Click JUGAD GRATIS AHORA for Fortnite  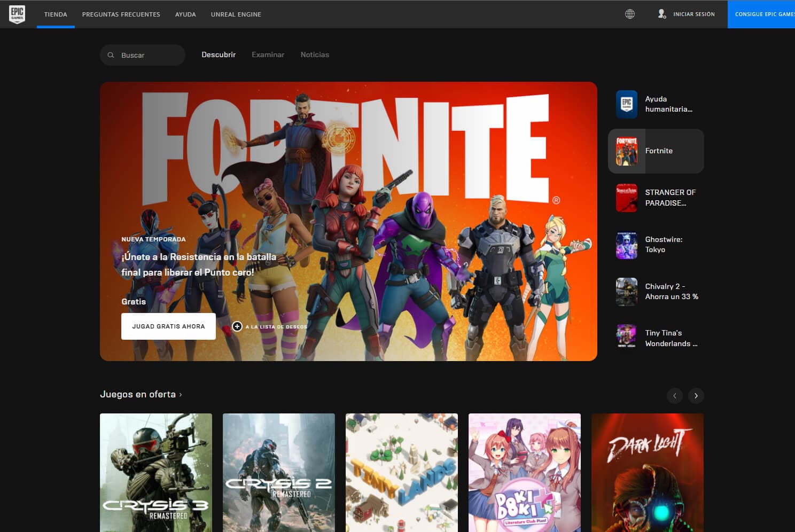pyautogui.click(x=168, y=326)
